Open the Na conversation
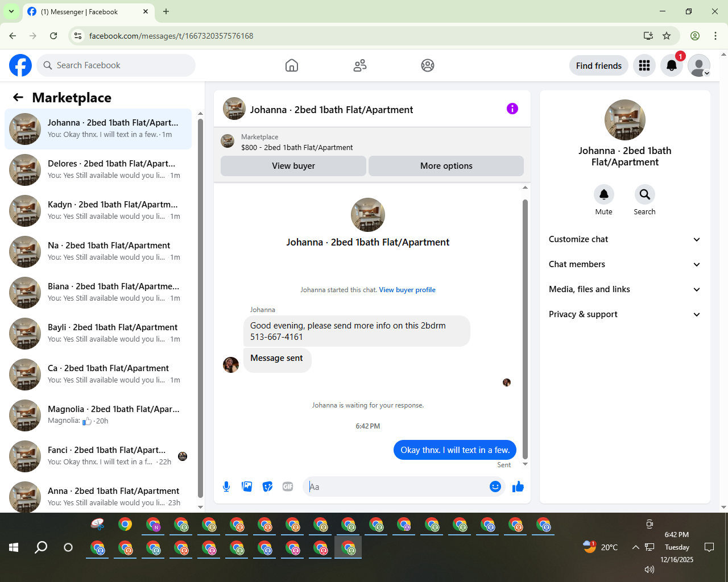The image size is (728, 582). 98,252
